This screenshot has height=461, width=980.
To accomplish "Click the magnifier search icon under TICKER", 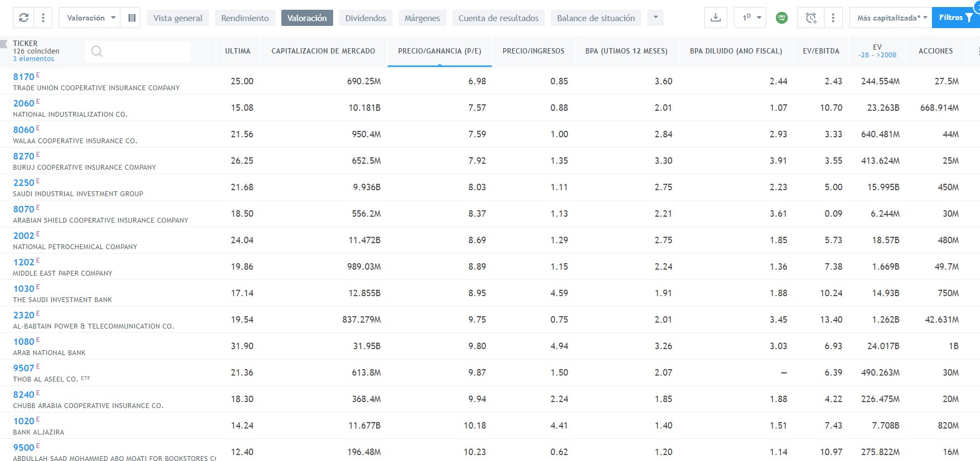I will pos(97,51).
